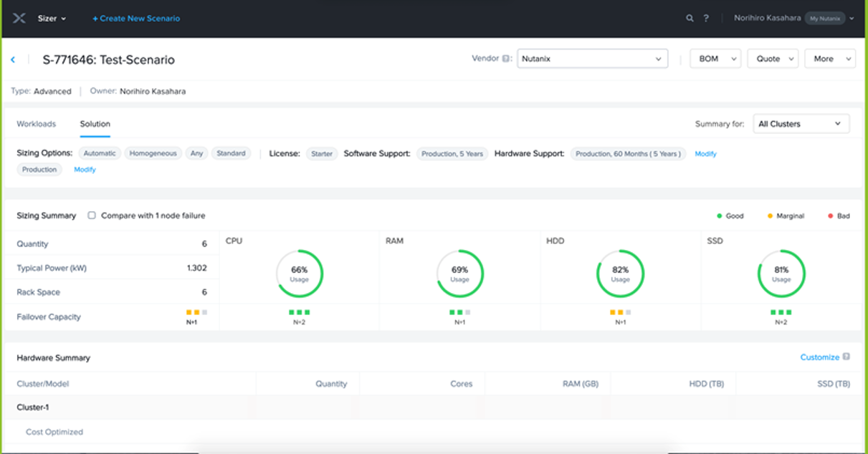Image resolution: width=868 pixels, height=454 pixels.
Task: Click the Rack Space label
Action: tap(39, 292)
